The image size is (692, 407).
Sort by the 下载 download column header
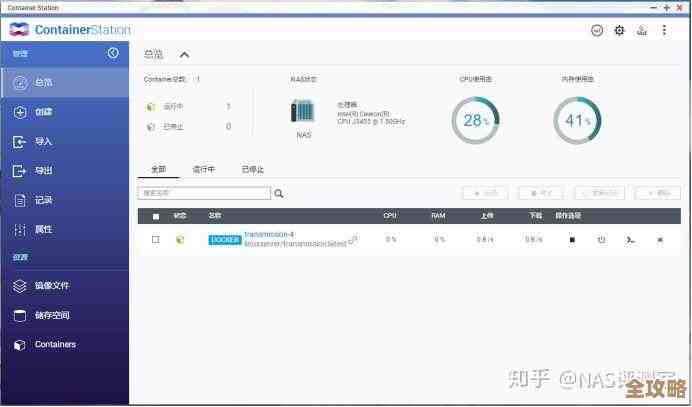click(535, 216)
